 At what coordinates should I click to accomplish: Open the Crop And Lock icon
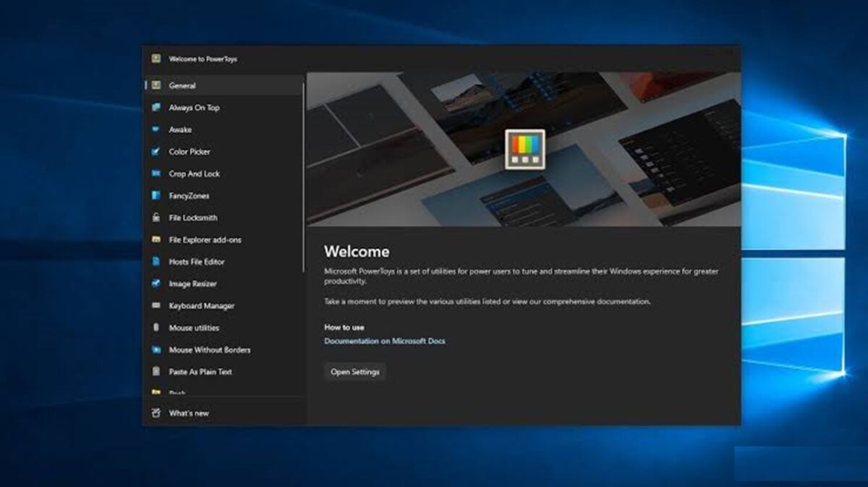156,174
